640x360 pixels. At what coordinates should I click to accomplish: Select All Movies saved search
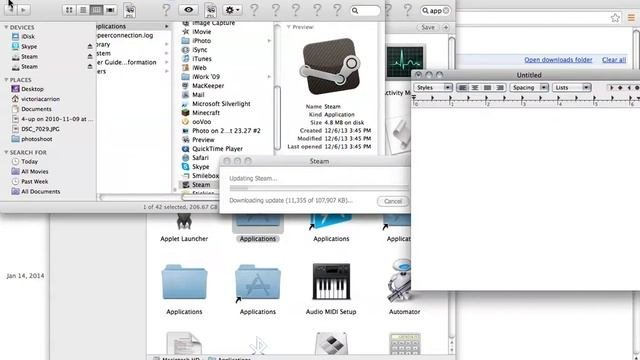pos(35,171)
